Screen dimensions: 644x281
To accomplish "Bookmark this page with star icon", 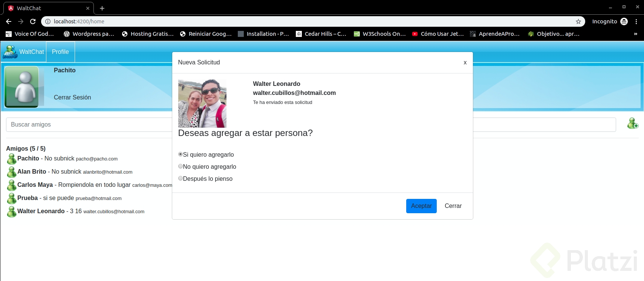I will tap(578, 21).
